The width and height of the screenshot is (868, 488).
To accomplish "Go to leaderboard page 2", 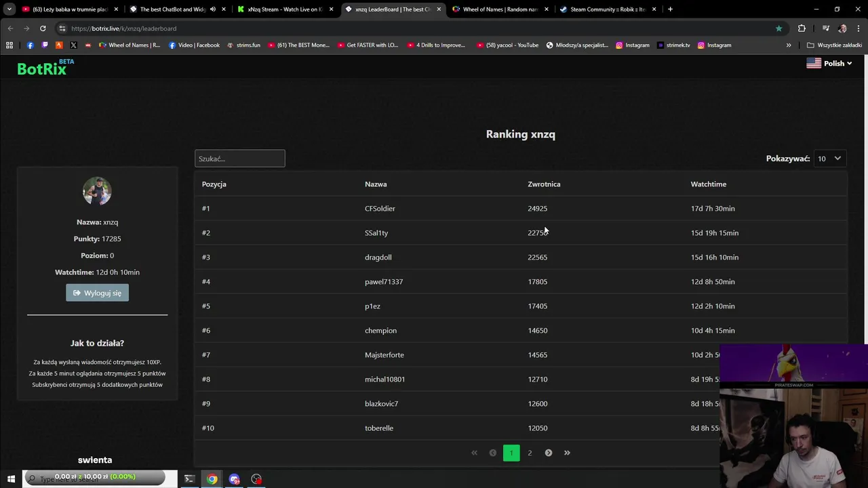I will tap(530, 453).
